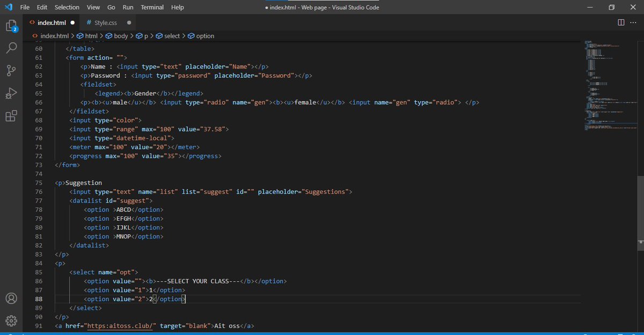Close index.html tab via unsaved dot

tap(72, 23)
